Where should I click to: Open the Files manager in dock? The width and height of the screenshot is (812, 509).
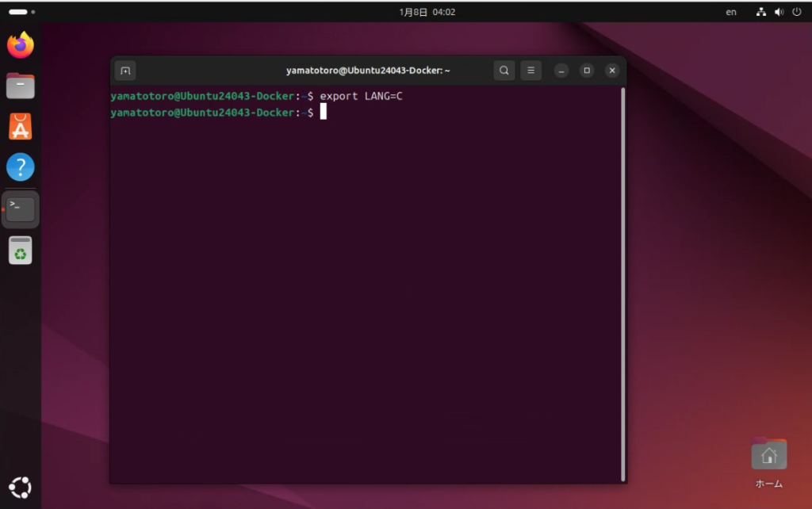(21, 86)
